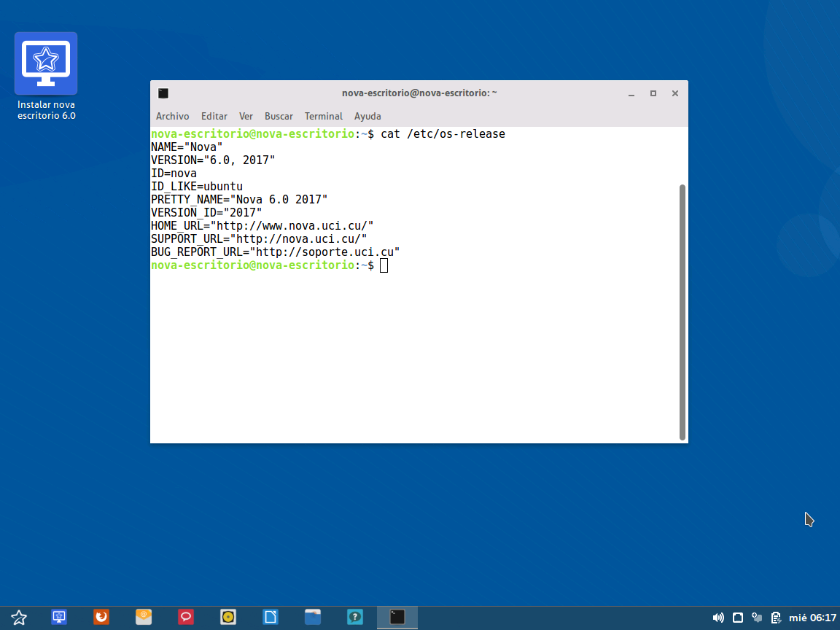This screenshot has height=630, width=840.
Task: Click the HOME_URL http://www.nova.uci.cu/ line
Action: click(x=262, y=225)
